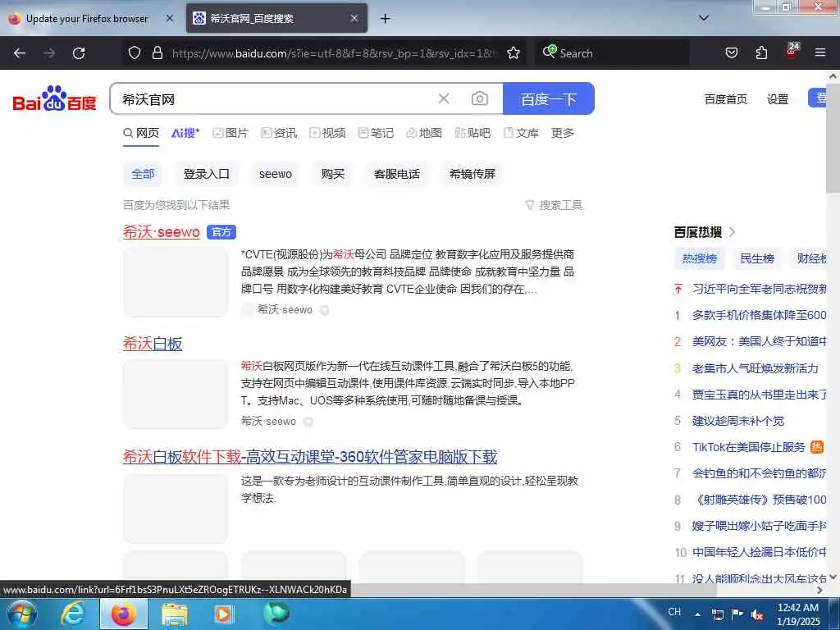840x630 pixels.
Task: Select the 热搜榜 hot search tab
Action: tap(700, 258)
